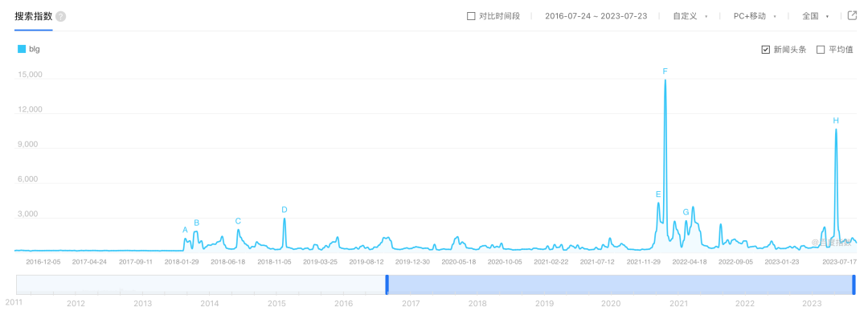Click the 2016-07-24 ~ 2023-07-23 date range

(x=596, y=16)
